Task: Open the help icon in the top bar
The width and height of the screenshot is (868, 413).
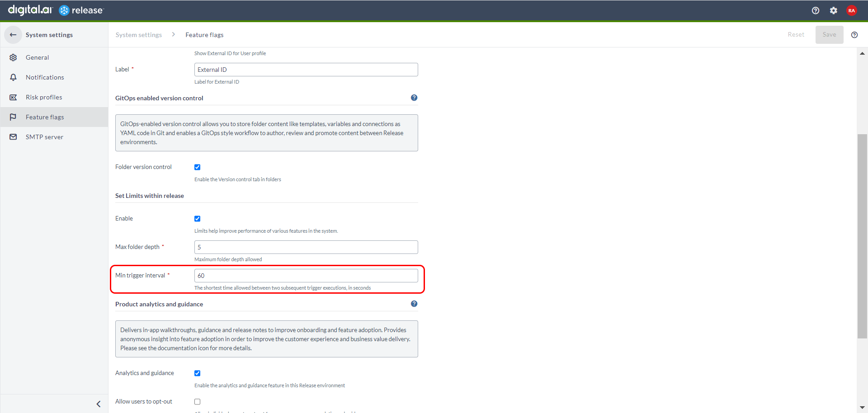Action: [816, 10]
